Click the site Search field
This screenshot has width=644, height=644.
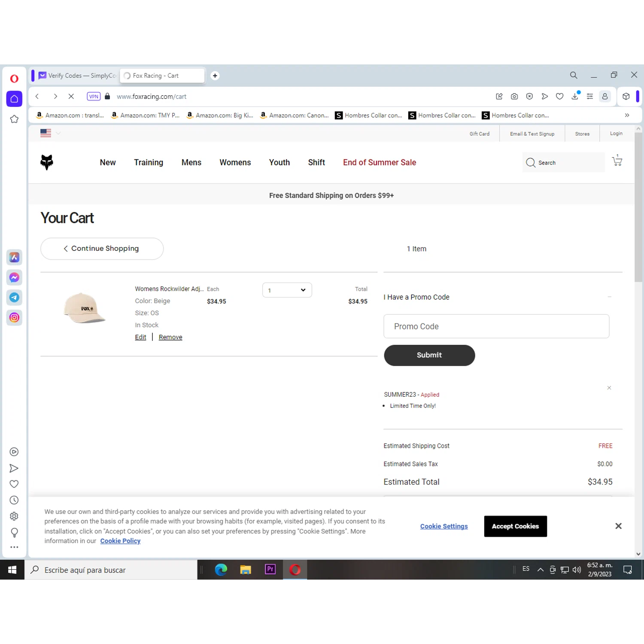(564, 162)
